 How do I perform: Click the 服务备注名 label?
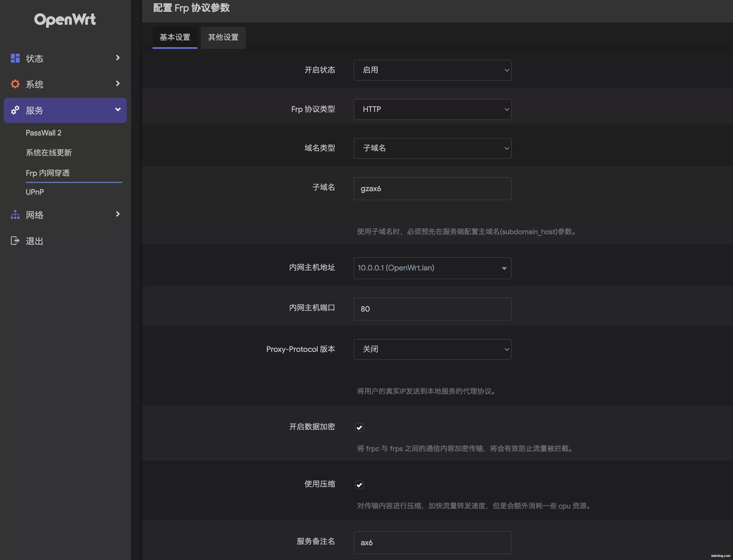tap(316, 541)
